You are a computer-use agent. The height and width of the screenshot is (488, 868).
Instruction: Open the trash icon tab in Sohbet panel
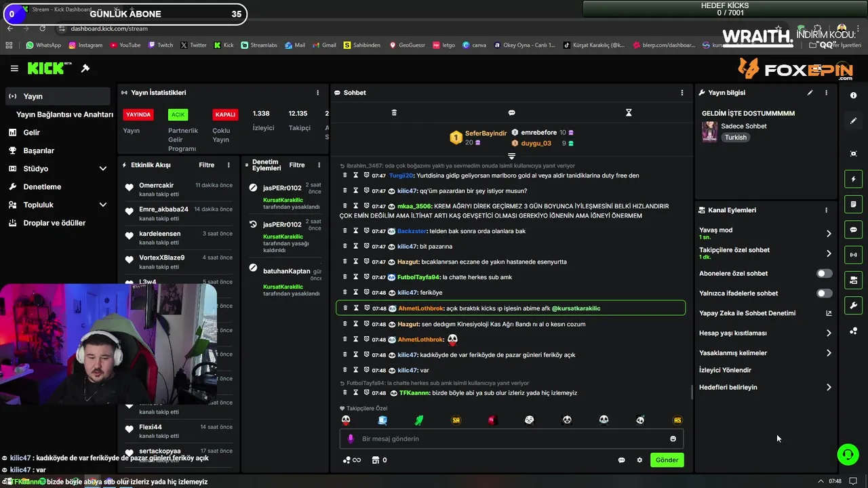pos(394,113)
